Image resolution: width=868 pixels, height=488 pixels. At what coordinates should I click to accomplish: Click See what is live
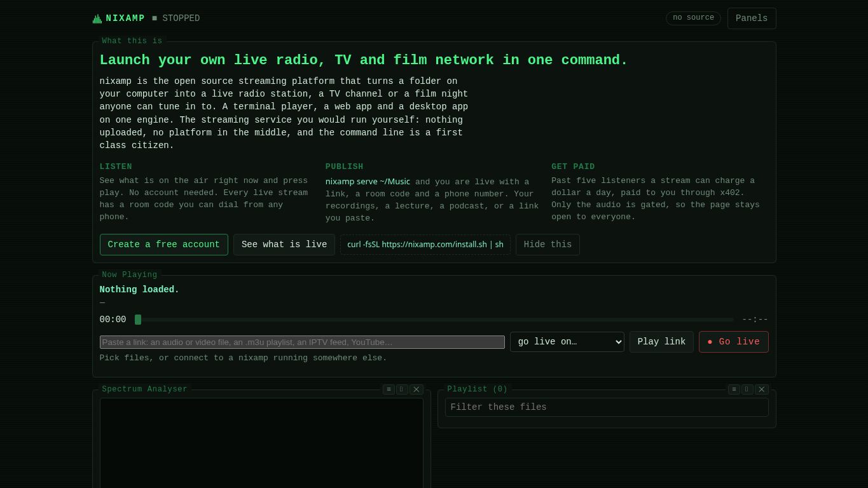click(284, 245)
